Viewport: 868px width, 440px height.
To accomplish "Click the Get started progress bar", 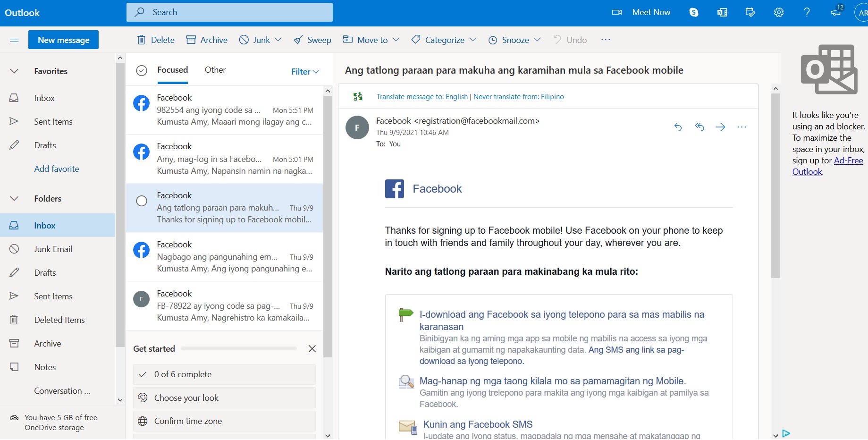I will coord(239,349).
